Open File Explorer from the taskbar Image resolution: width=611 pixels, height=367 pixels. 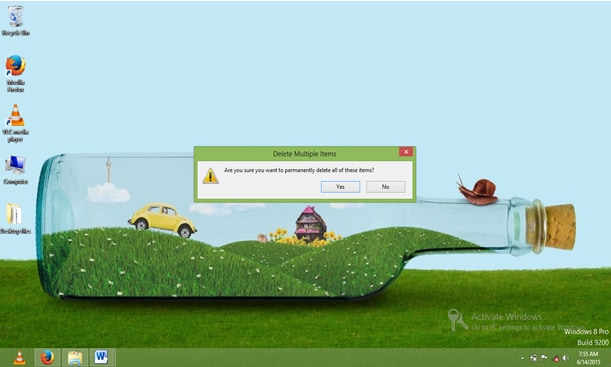pyautogui.click(x=75, y=357)
